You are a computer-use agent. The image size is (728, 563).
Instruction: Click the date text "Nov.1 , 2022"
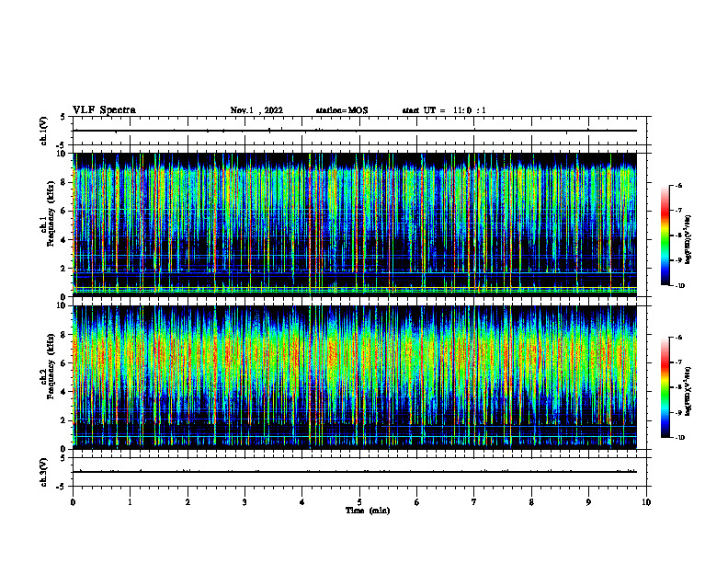[x=256, y=110]
